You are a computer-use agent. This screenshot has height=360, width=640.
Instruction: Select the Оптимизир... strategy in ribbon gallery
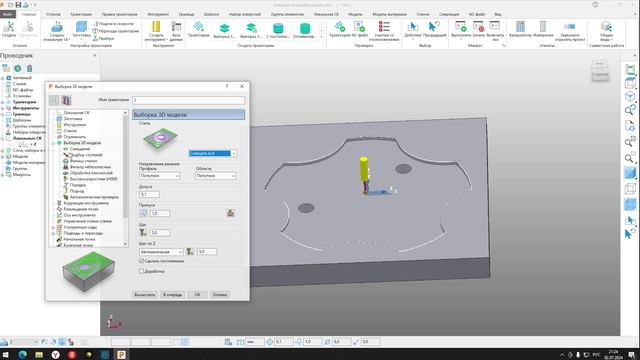[304, 30]
